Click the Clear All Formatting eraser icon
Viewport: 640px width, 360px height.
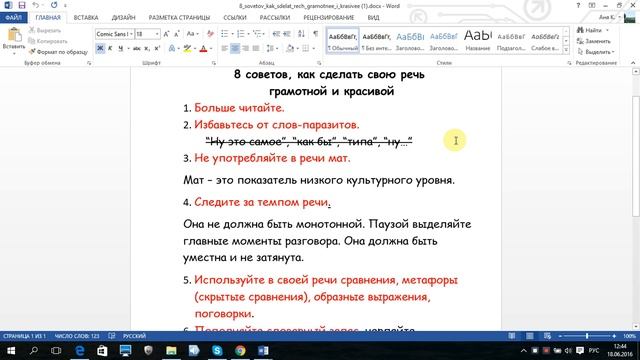(x=210, y=34)
